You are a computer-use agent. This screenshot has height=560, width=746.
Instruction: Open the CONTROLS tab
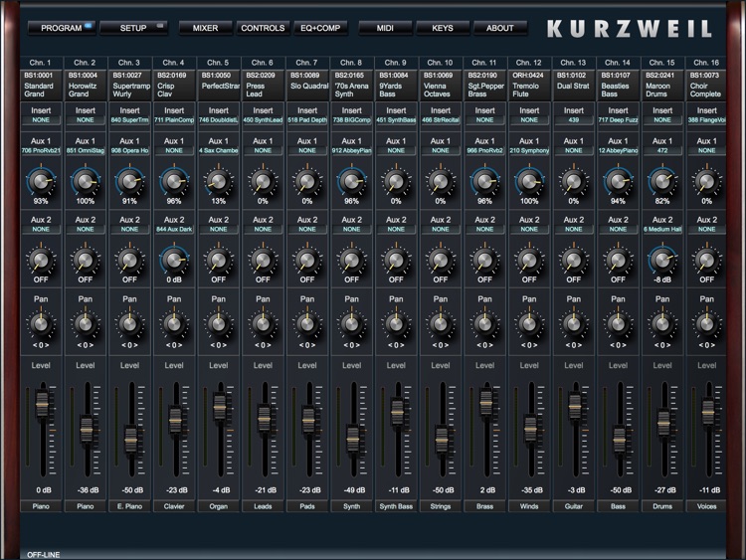pyautogui.click(x=263, y=28)
